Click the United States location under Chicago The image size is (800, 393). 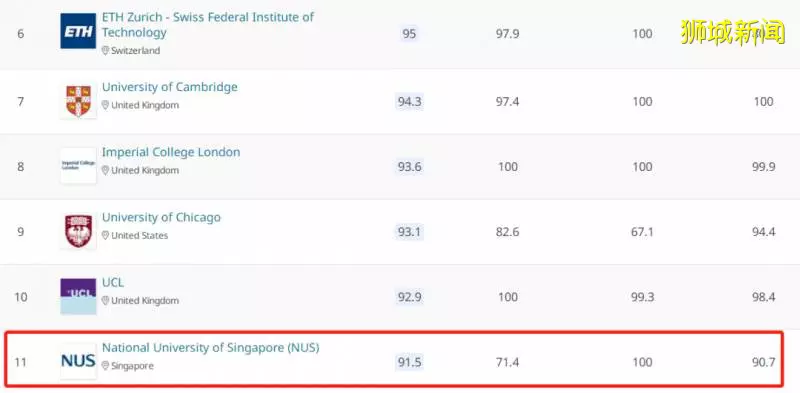pos(139,235)
